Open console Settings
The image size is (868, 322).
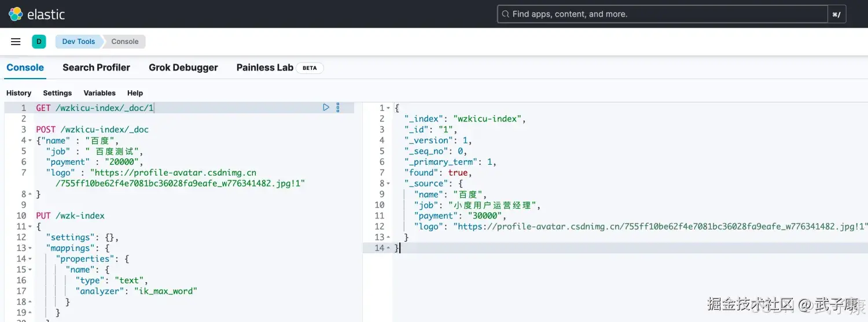click(57, 93)
